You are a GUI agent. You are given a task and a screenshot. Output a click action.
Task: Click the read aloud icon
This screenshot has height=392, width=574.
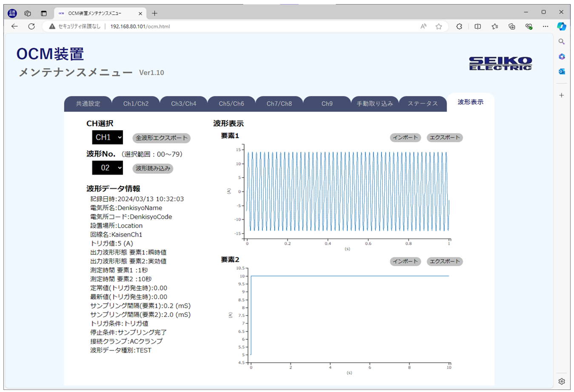(423, 26)
